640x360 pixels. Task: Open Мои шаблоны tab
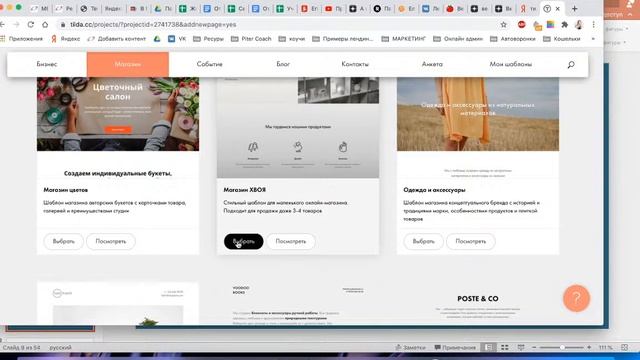click(511, 64)
